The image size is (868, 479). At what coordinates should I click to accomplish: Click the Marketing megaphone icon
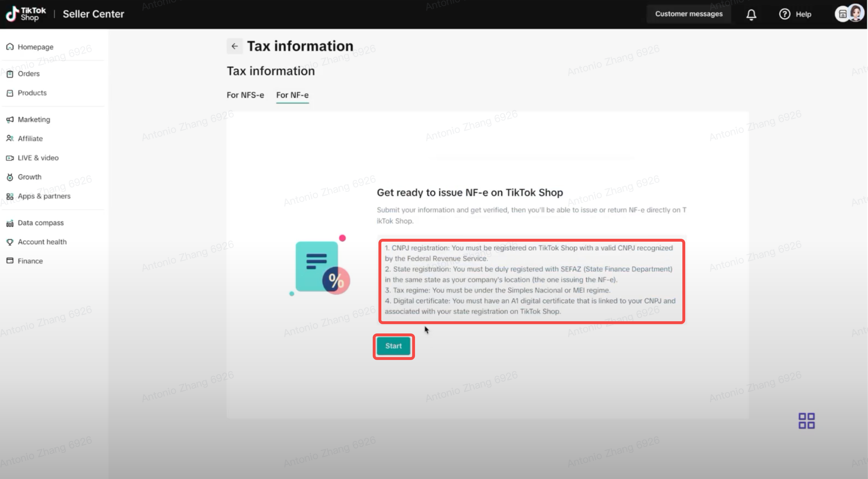click(10, 119)
